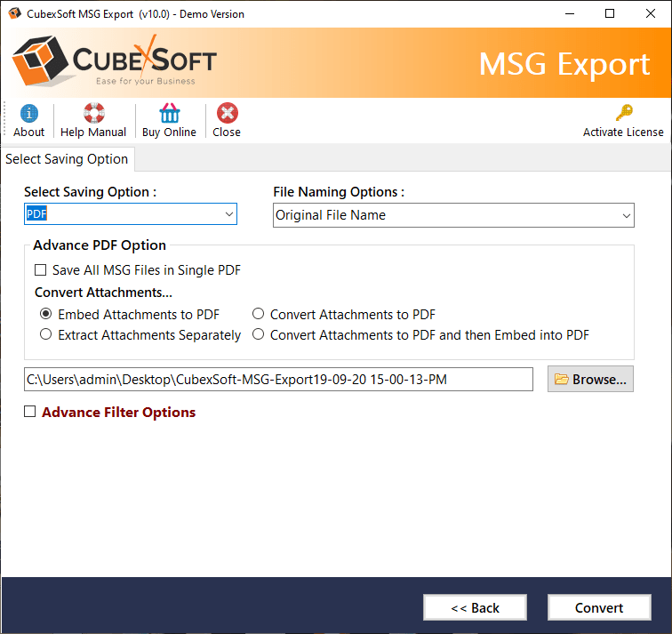Screen dimensions: 672x634
Task: Choose Convert Attachments to PDF and then Embed
Action: 258,334
